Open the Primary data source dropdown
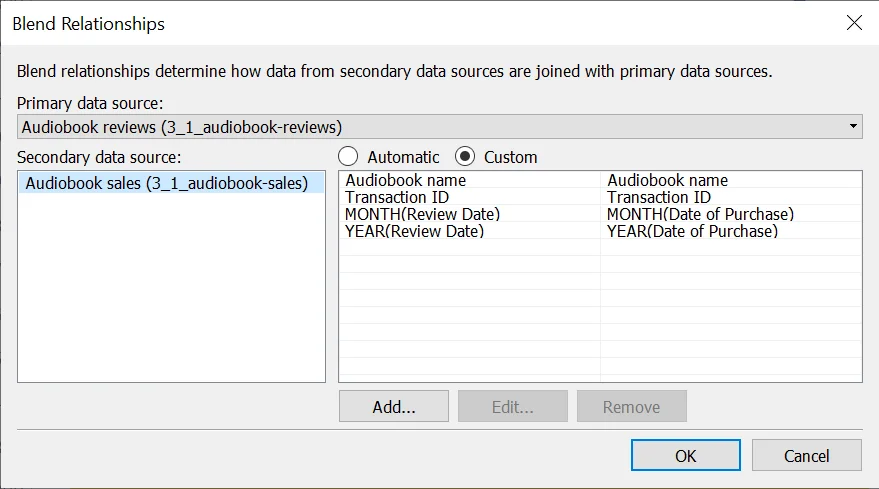 [438, 126]
